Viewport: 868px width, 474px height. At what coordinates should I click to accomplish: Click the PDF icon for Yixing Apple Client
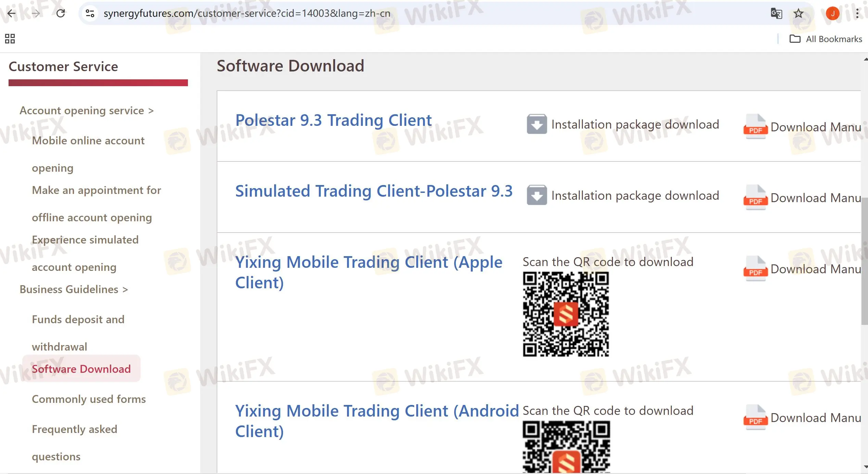pos(755,268)
